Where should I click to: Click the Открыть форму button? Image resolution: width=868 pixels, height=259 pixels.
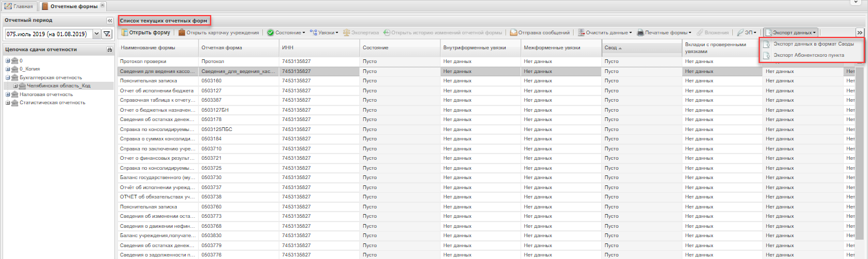click(x=146, y=32)
